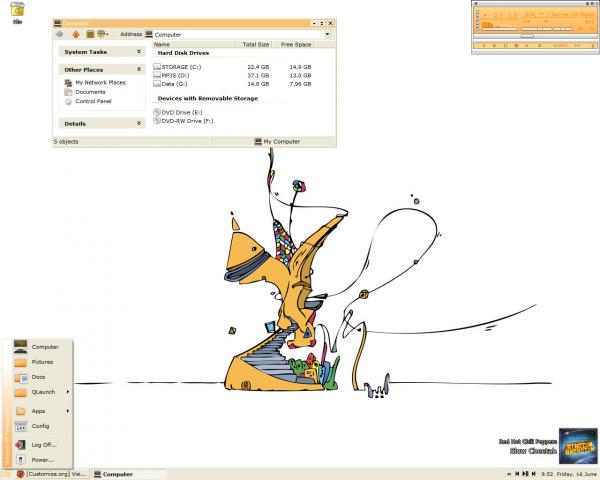Viewport: 600px width, 480px height.
Task: Toggle the Folders pane toolbar icon
Action: click(90, 34)
